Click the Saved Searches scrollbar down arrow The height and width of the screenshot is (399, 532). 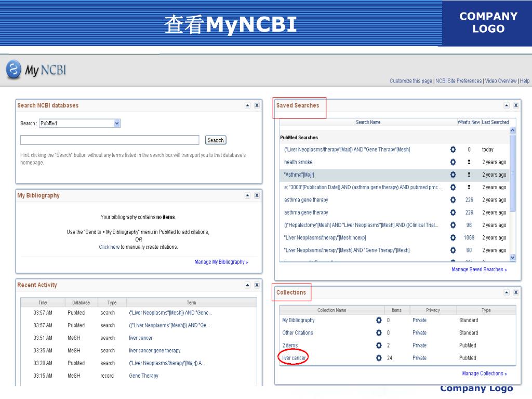coord(513,258)
